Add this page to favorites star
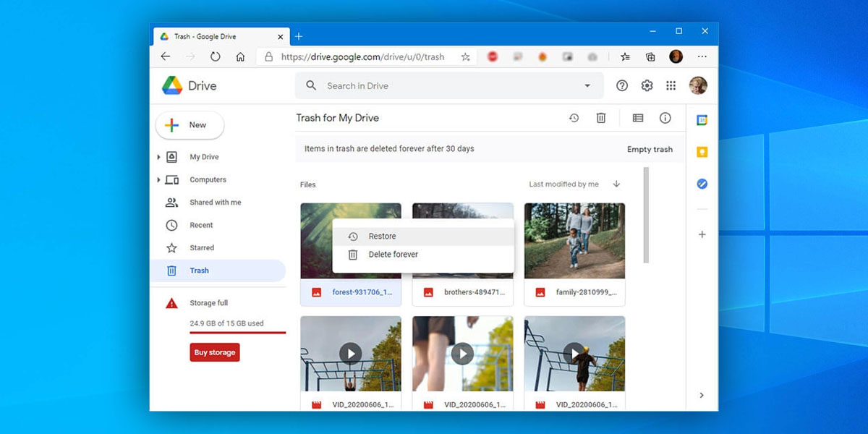 466,56
